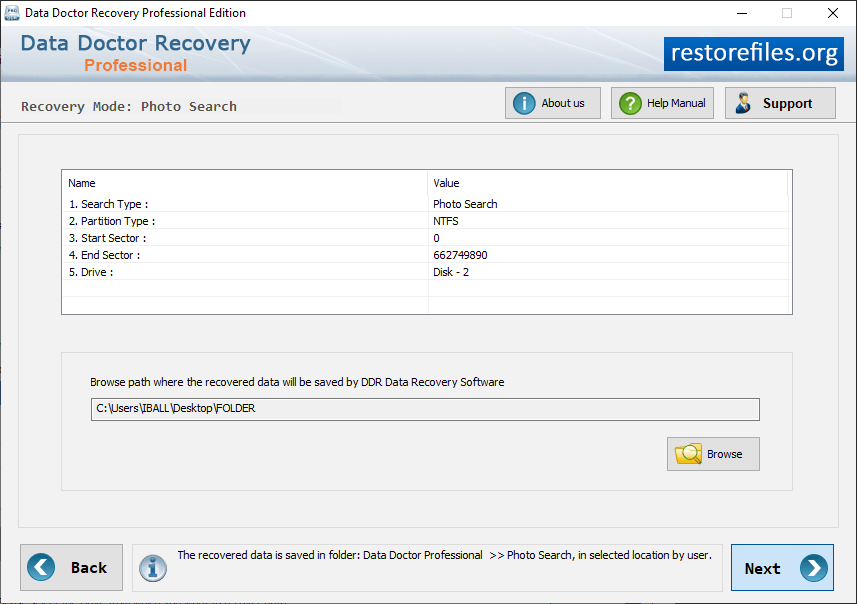Click the Name column header
857x604 pixels.
pos(244,183)
